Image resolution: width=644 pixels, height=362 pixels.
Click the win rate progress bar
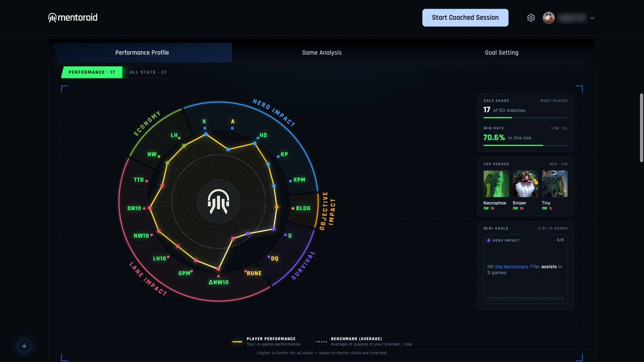[526, 145]
